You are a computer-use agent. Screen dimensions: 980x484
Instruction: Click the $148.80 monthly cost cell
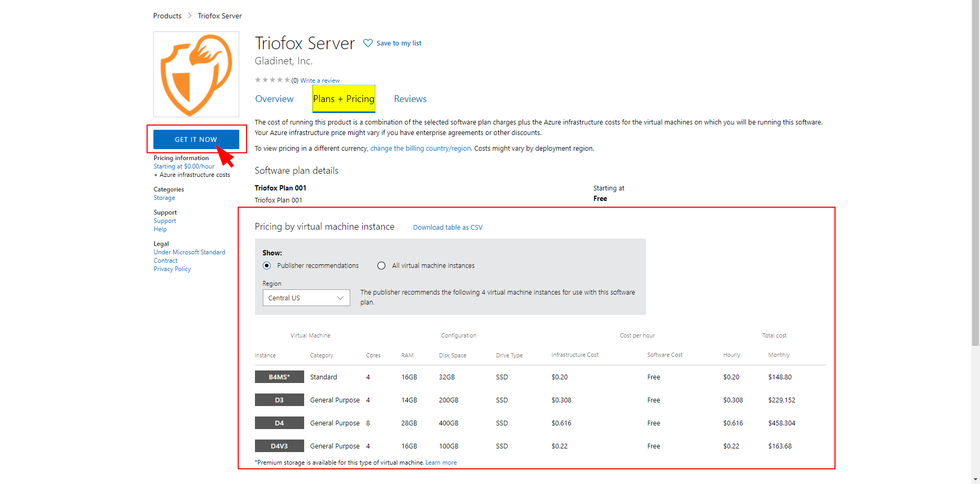[x=780, y=377]
